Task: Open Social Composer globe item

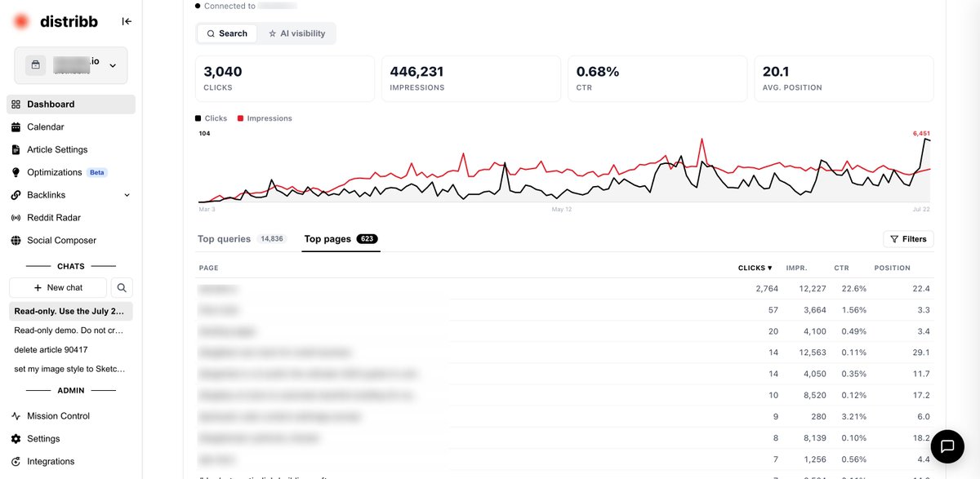Action: point(71,241)
